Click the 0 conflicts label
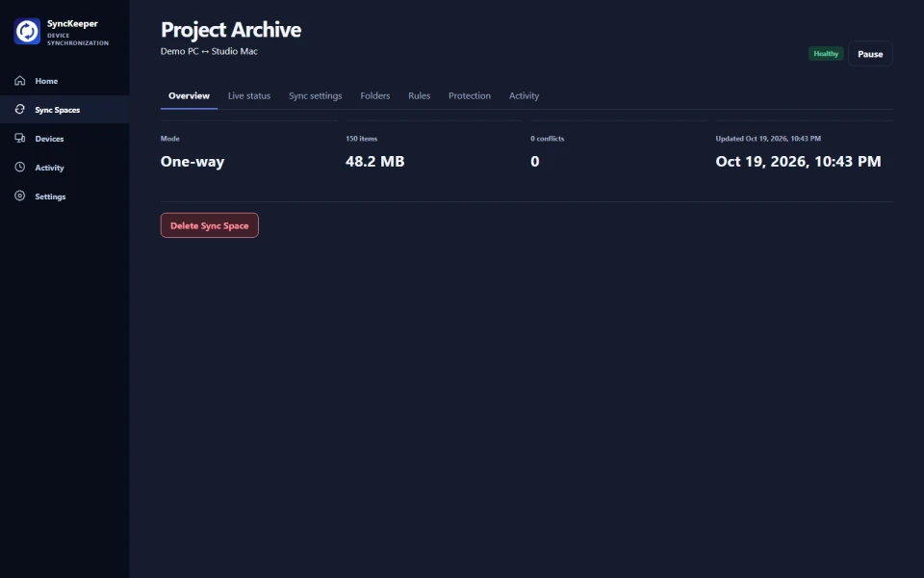Viewport: 924px width, 578px height. 548,139
